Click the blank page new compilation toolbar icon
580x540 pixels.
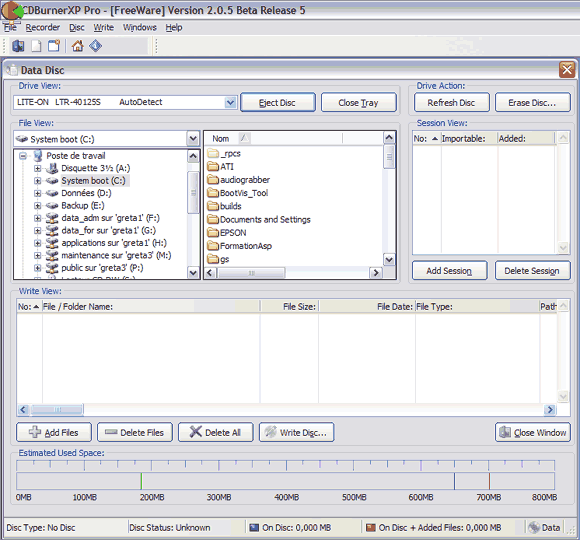36,46
